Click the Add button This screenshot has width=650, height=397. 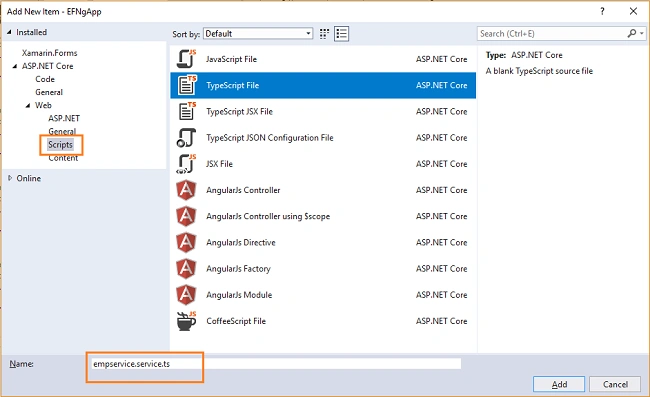(x=559, y=384)
